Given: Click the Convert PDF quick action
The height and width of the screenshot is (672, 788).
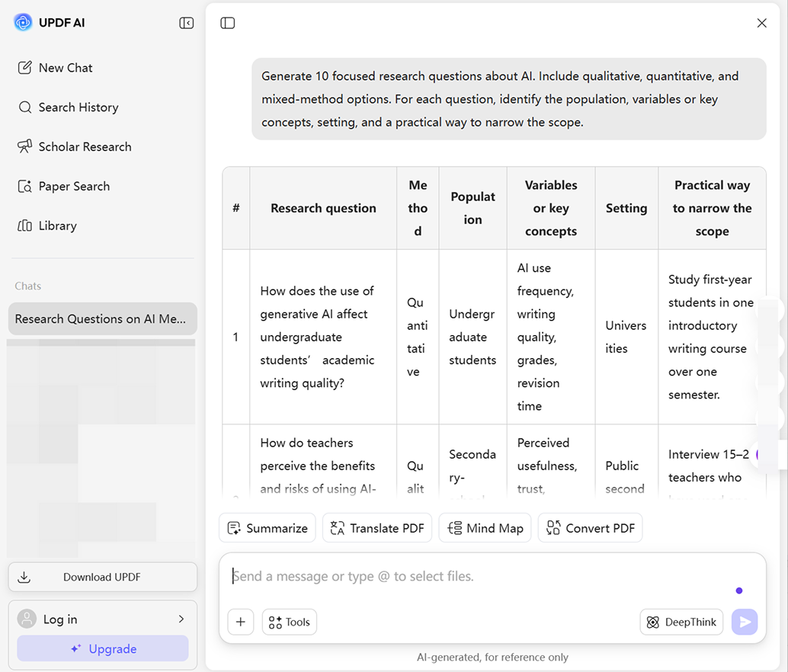Looking at the screenshot, I should click(x=591, y=528).
